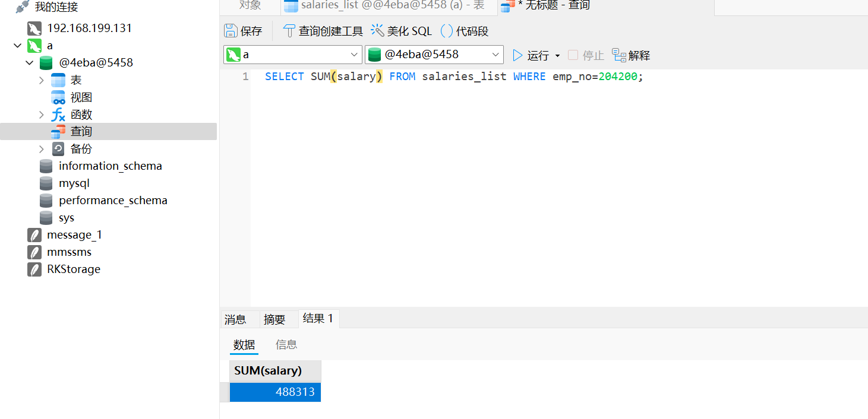Click the views icon next to 视图
This screenshot has width=868, height=419.
(x=58, y=97)
